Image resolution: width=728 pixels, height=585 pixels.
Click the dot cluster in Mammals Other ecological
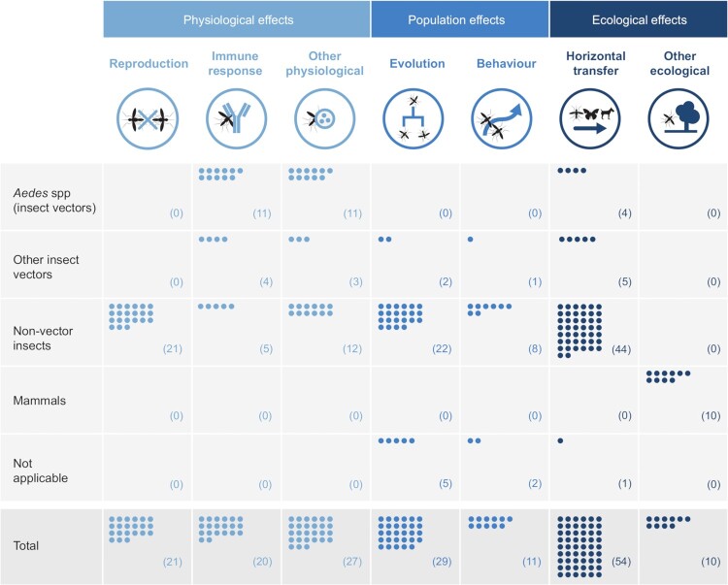pos(668,376)
